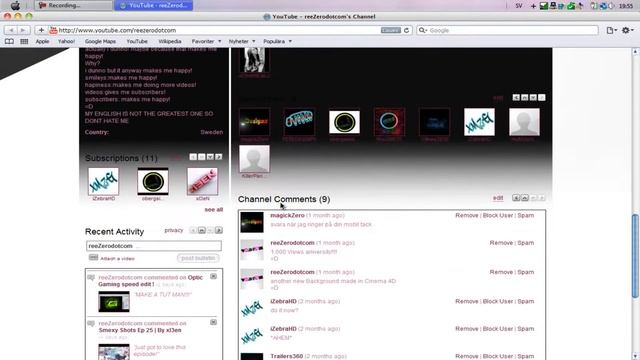Screen dimensions: 640x360
Task: Click the 19:55 clock in menu bar
Action: [x=626, y=6]
